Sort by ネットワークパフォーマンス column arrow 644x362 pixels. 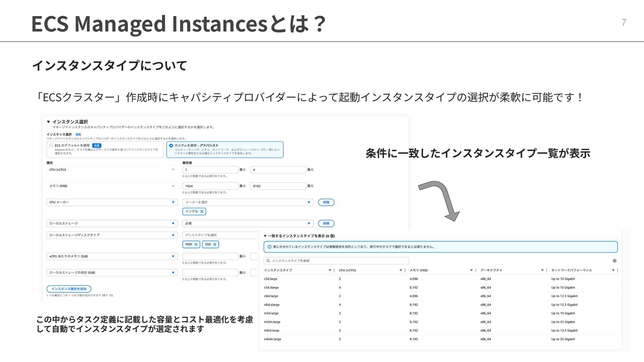[613, 270]
